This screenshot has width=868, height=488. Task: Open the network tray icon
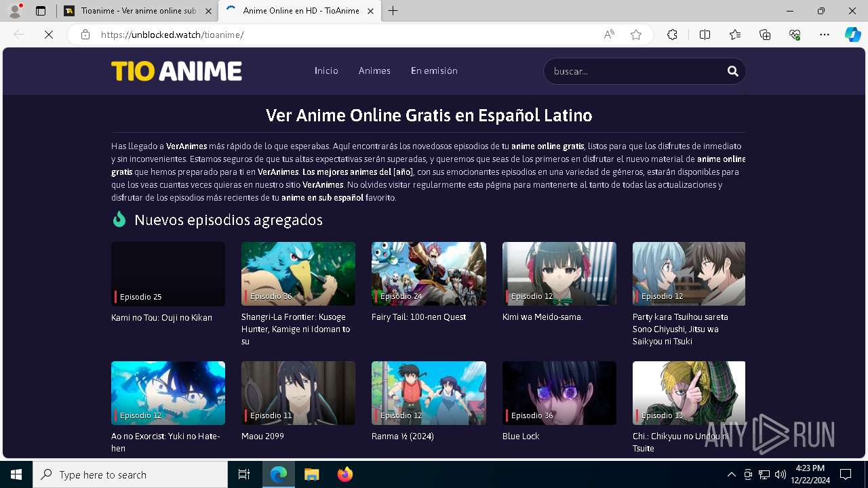[764, 474]
